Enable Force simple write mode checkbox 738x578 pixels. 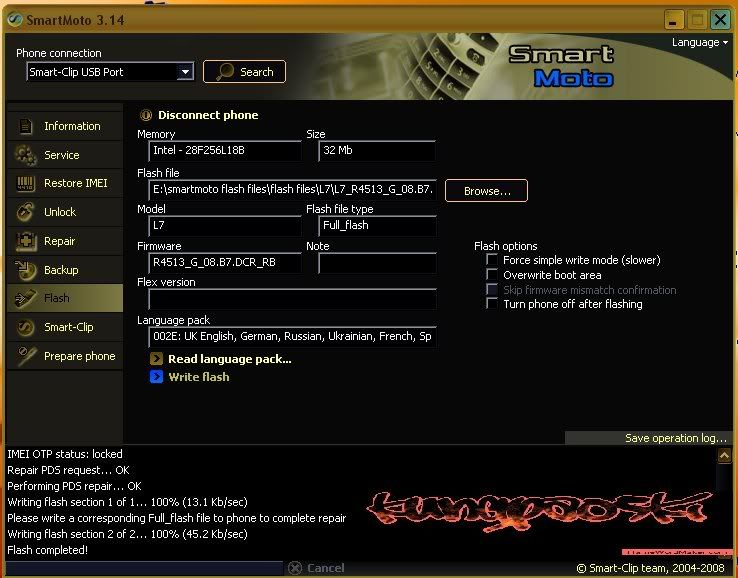tap(491, 260)
